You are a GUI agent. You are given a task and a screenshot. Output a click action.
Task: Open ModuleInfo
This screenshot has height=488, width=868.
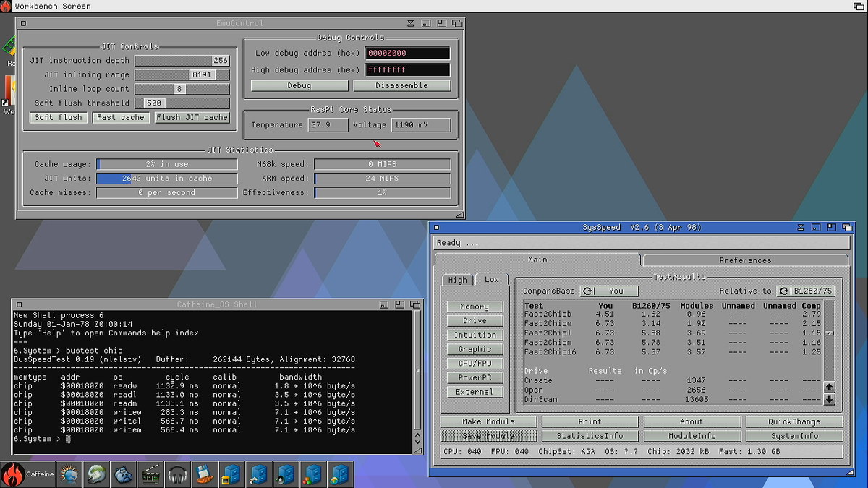click(692, 436)
